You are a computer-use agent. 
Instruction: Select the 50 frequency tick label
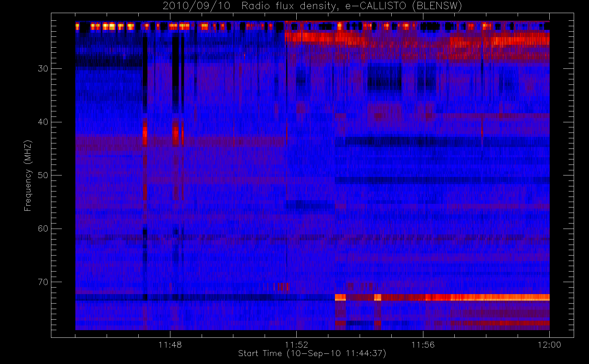click(x=43, y=175)
